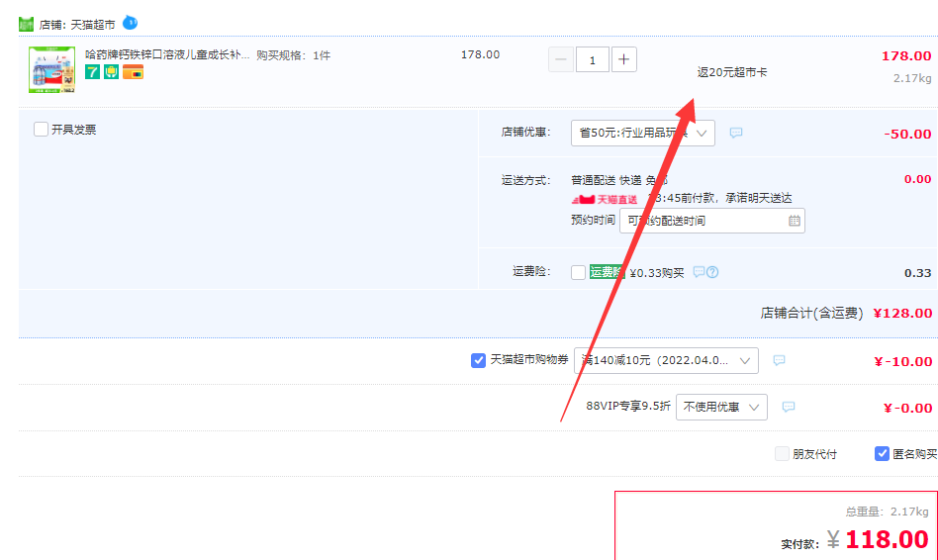
Task: Click the 预约时间 delivery time field
Action: point(711,221)
